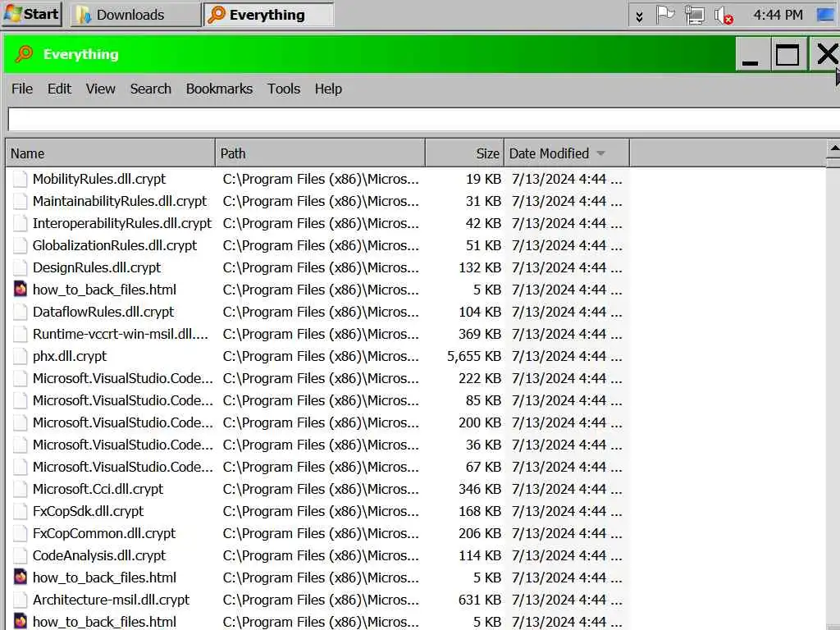This screenshot has width=840, height=630.
Task: Select the Microsoft.Cci.dll.crypt file name
Action: (98, 489)
